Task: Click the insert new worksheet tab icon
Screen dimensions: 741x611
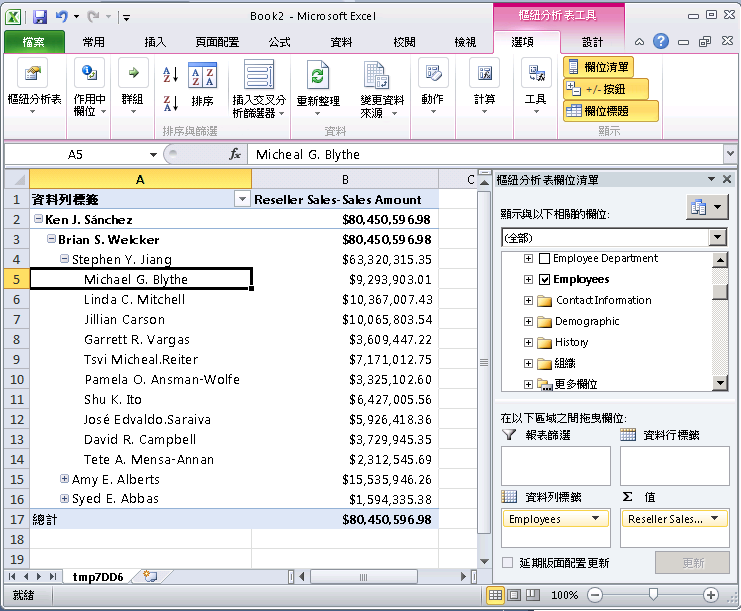Action: (x=150, y=577)
